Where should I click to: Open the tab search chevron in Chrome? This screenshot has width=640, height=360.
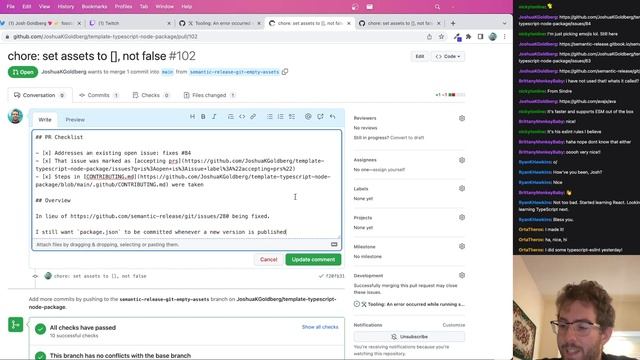point(504,24)
